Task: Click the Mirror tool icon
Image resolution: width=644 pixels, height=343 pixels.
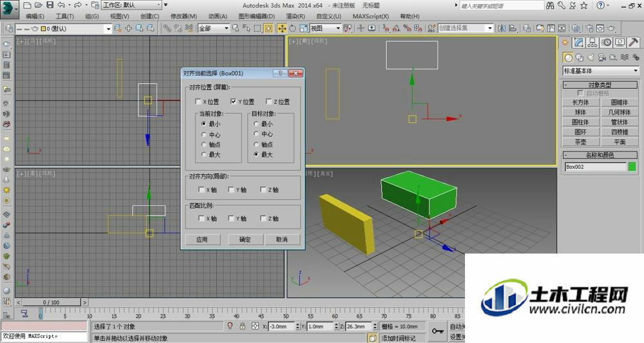Action: coord(502,28)
